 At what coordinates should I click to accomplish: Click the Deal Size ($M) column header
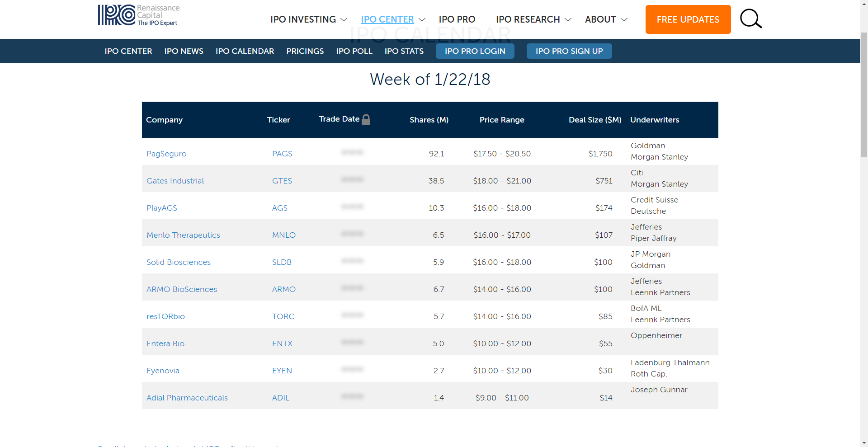(x=595, y=120)
